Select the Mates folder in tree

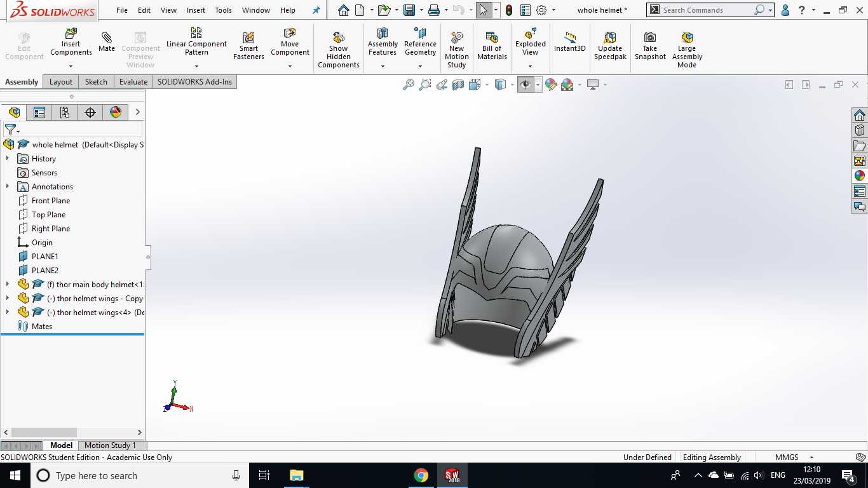42,326
